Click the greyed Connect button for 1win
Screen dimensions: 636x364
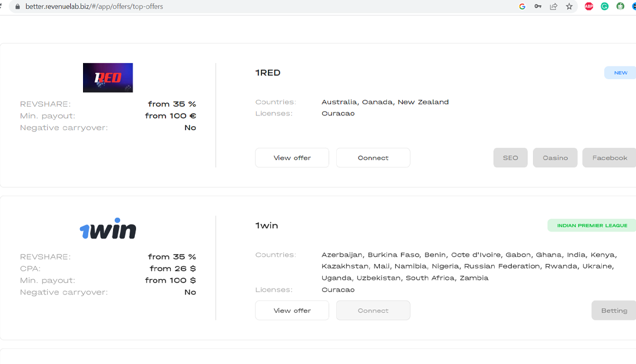click(x=373, y=310)
